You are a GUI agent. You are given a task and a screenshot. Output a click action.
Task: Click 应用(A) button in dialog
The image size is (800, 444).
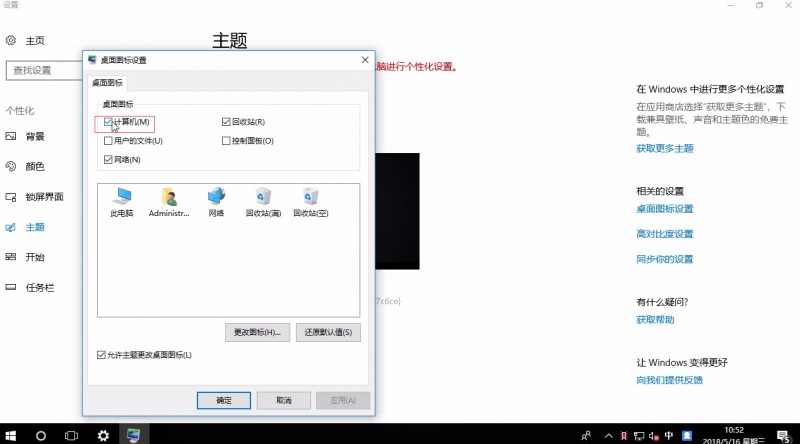coord(343,400)
